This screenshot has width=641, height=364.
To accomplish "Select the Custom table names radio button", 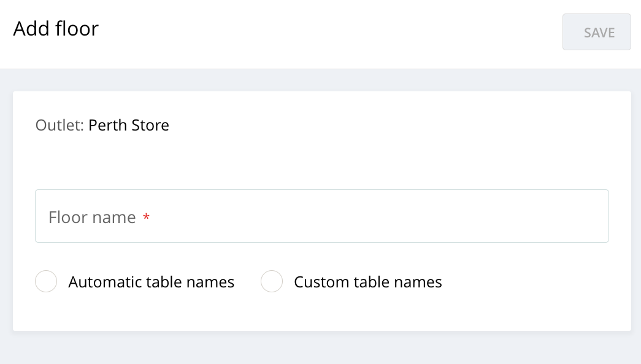I will [x=272, y=281].
